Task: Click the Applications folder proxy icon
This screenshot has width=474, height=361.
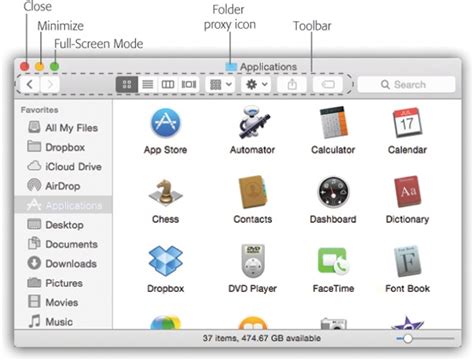Action: 231,67
